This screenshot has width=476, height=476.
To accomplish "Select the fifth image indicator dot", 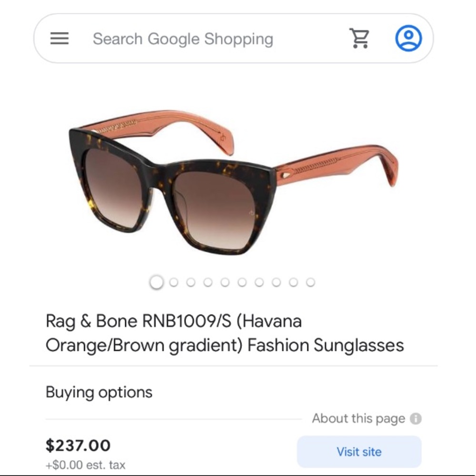I will [x=225, y=282].
